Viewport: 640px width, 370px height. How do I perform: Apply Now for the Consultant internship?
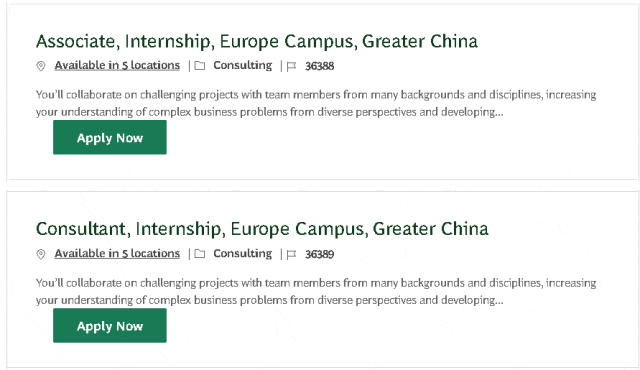(110, 326)
